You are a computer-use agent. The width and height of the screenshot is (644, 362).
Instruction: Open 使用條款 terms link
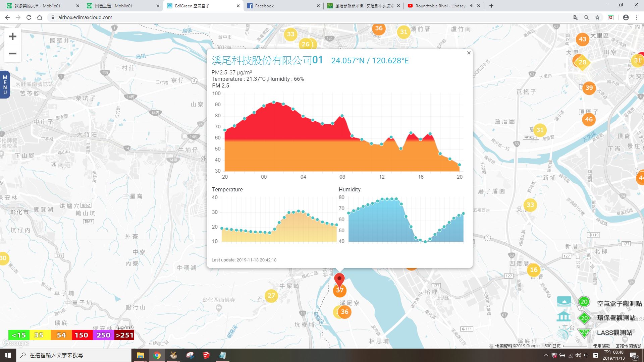[x=601, y=346]
